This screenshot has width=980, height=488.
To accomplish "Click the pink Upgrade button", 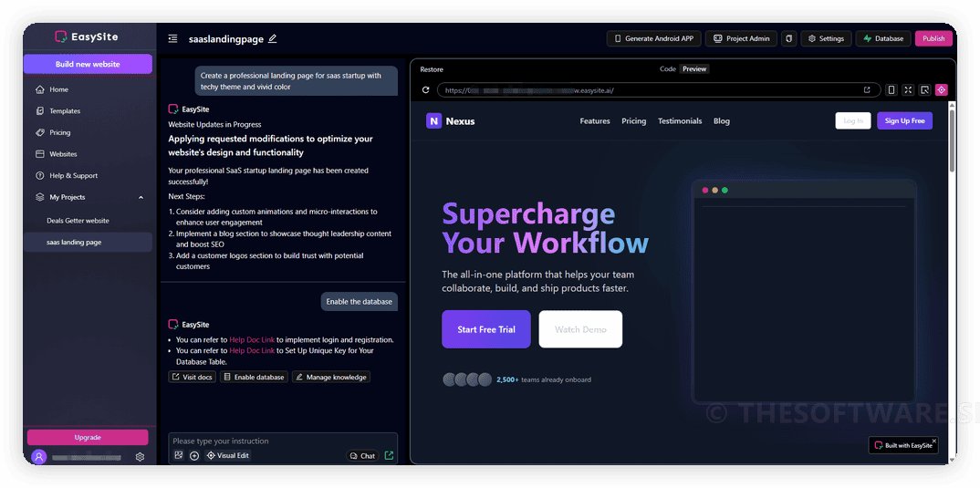I will tap(88, 438).
